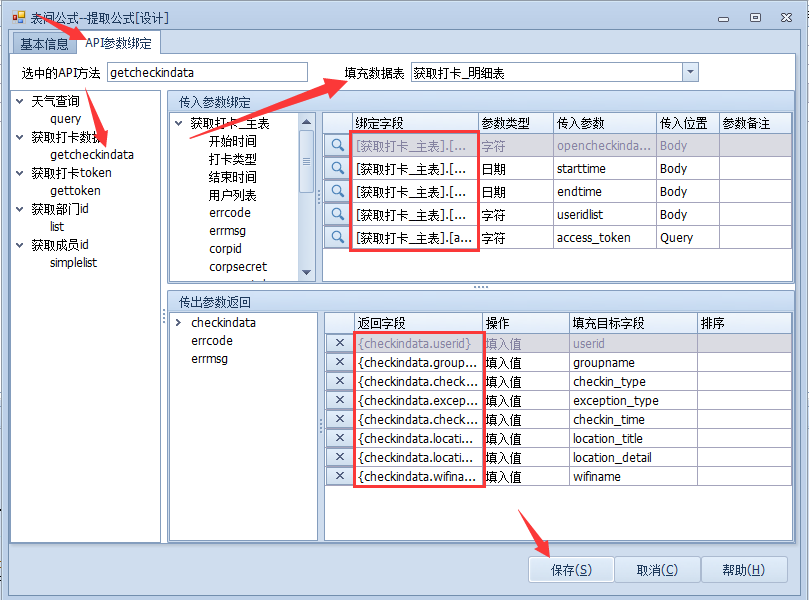Collapse the 获取打卡_主表 tree node
Screen dimensions: 809x600
179,124
